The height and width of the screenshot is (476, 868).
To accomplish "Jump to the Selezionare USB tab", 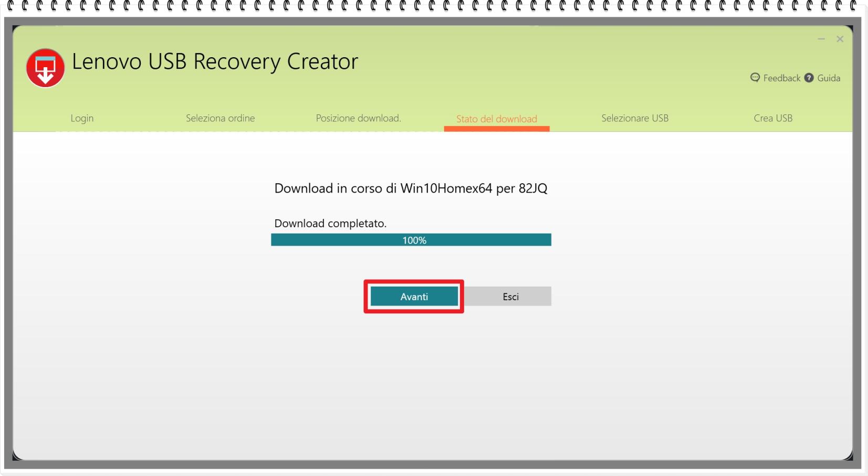I will [x=635, y=118].
